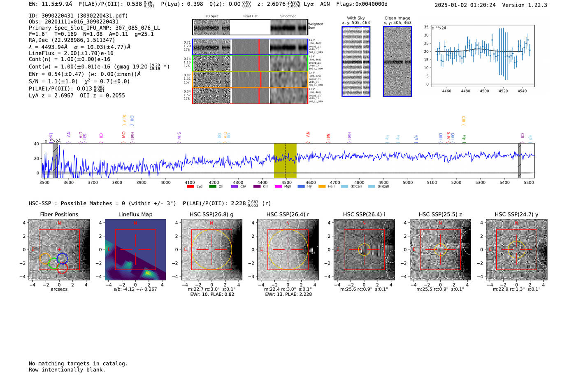Screen dimensions: 576x392
Task: Click the Clean Image panel
Action: coord(397,61)
